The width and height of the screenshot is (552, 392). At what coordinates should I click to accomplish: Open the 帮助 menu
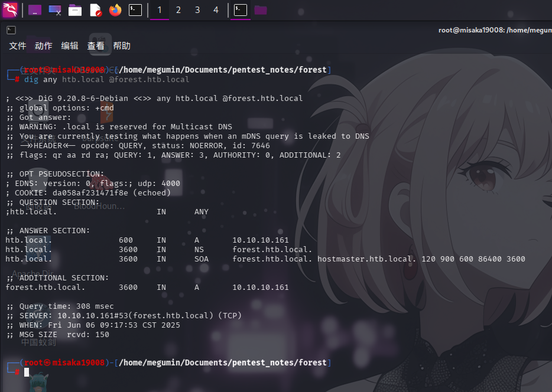tap(122, 46)
